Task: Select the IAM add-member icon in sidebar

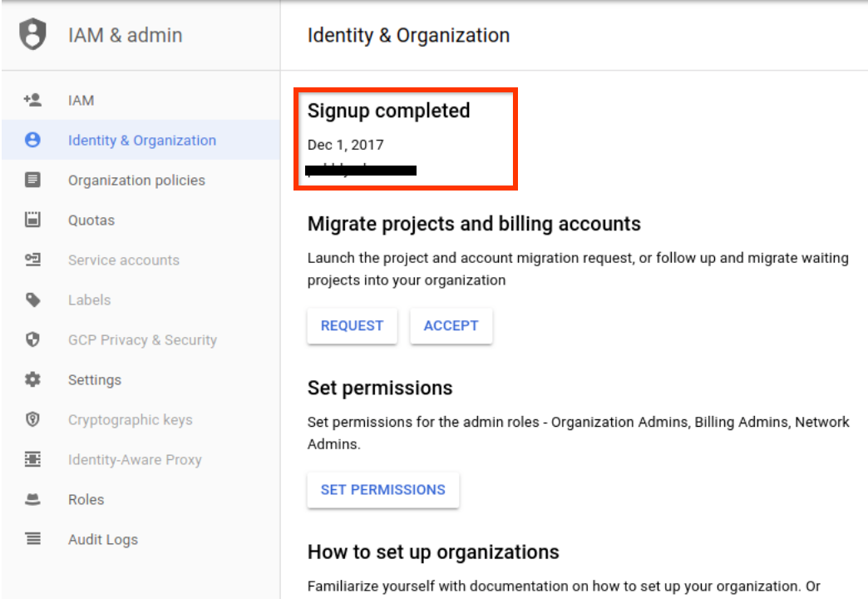Action: tap(32, 100)
